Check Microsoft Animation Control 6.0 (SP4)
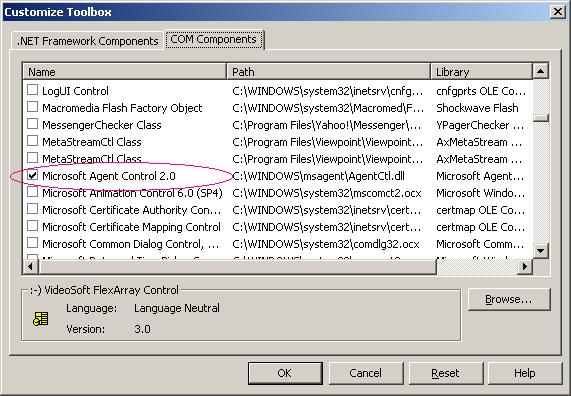Image resolution: width=571 pixels, height=396 pixels. [32, 192]
